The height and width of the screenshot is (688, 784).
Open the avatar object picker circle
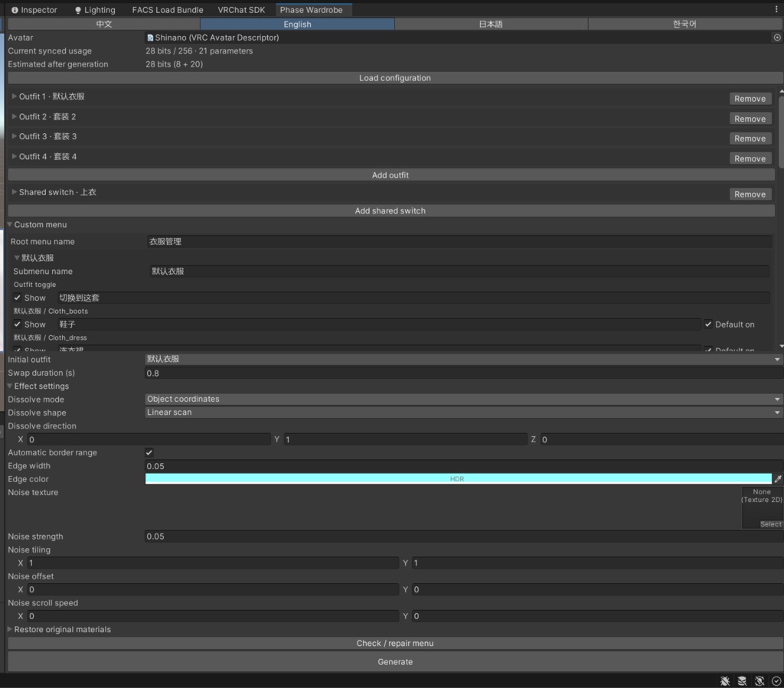[777, 37]
